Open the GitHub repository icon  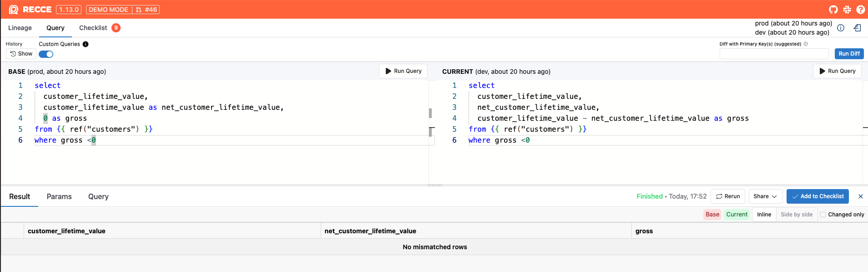pyautogui.click(x=833, y=10)
